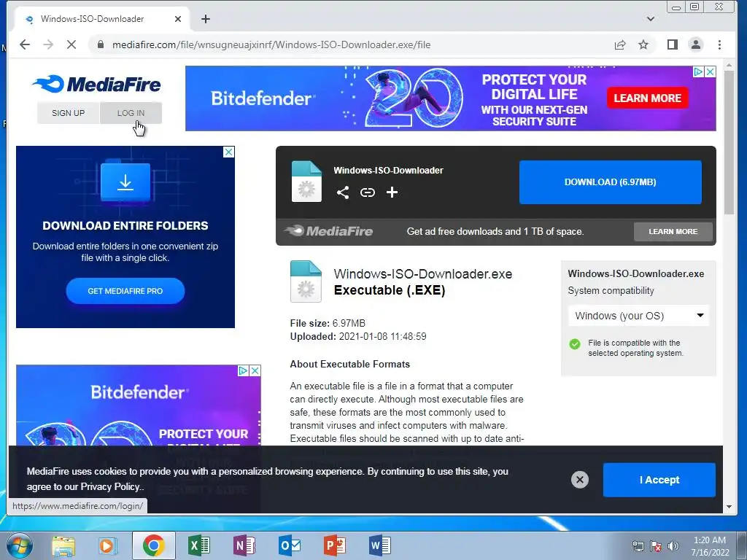747x560 pixels.
Task: Close Download Entire Folders ad
Action: pyautogui.click(x=228, y=152)
